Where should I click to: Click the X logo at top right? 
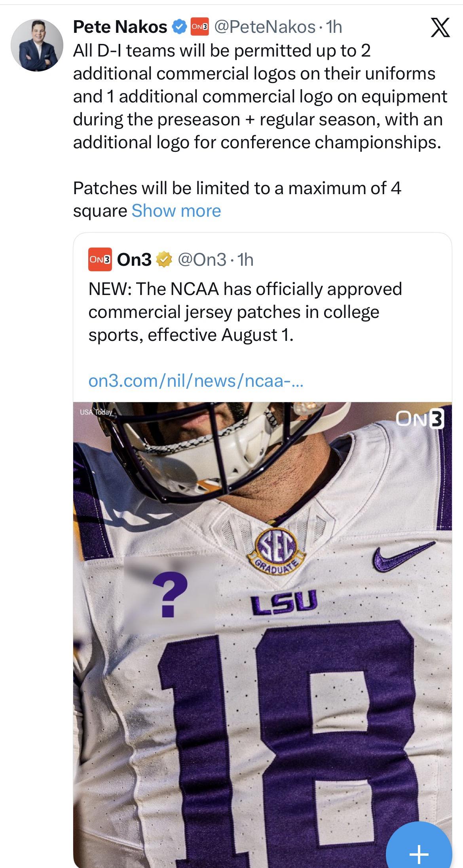[440, 28]
